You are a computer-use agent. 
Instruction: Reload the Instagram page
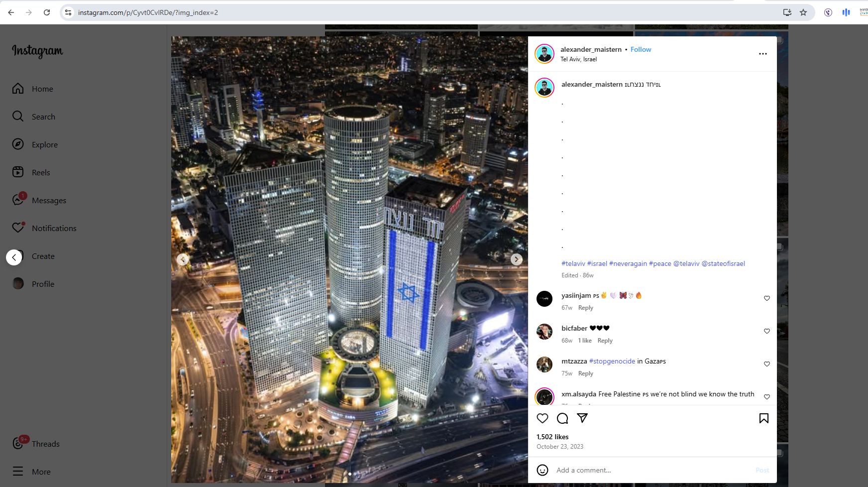[47, 12]
